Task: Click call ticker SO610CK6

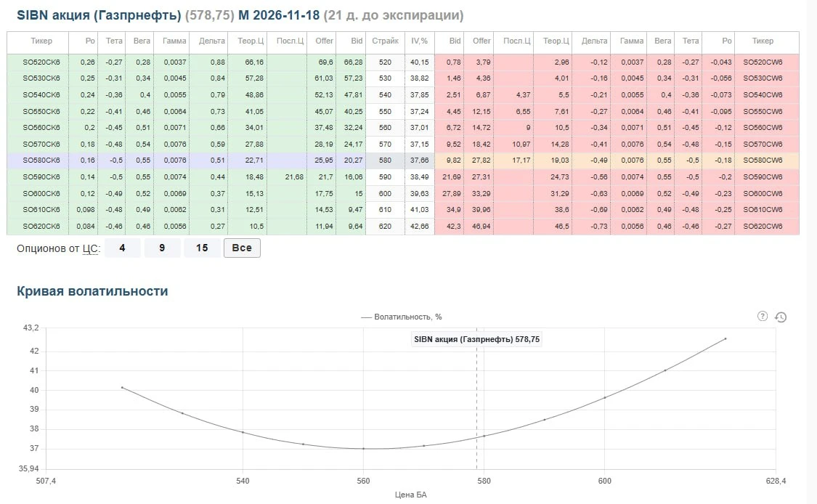Action: click(41, 210)
